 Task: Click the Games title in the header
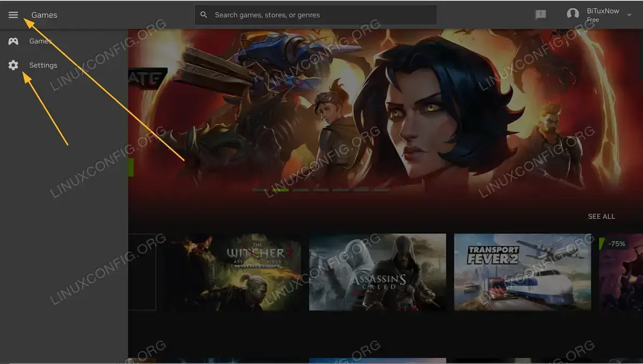pos(44,15)
